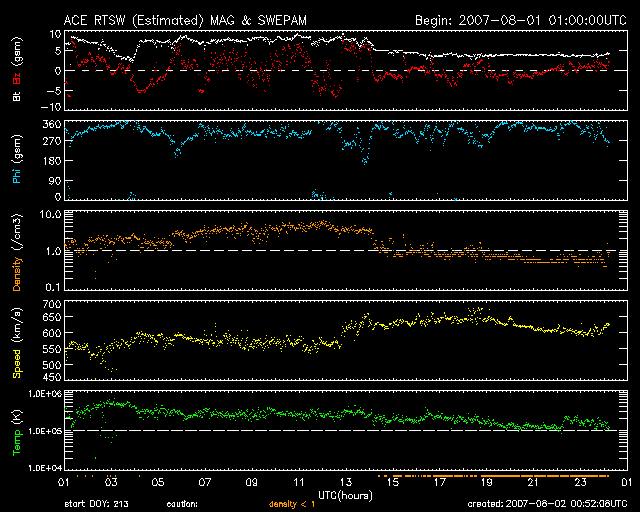
Task: Click the '21' hour label on time axis
Action: click(x=533, y=482)
